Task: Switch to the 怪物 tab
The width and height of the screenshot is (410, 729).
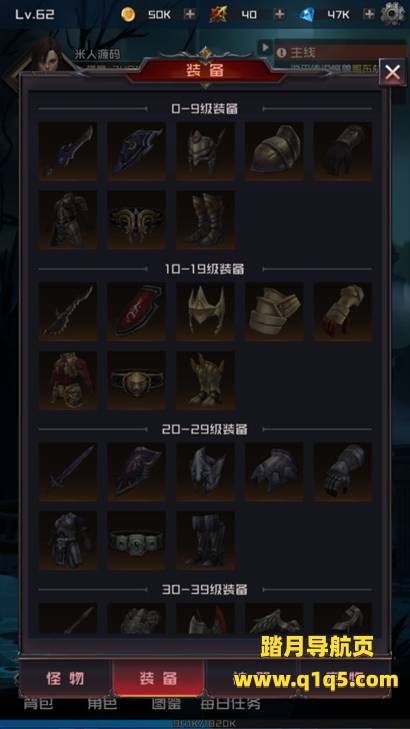Action: [66, 678]
